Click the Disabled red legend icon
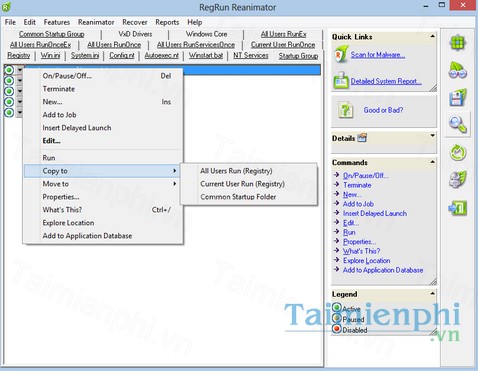This screenshot has width=478, height=371. (x=337, y=329)
